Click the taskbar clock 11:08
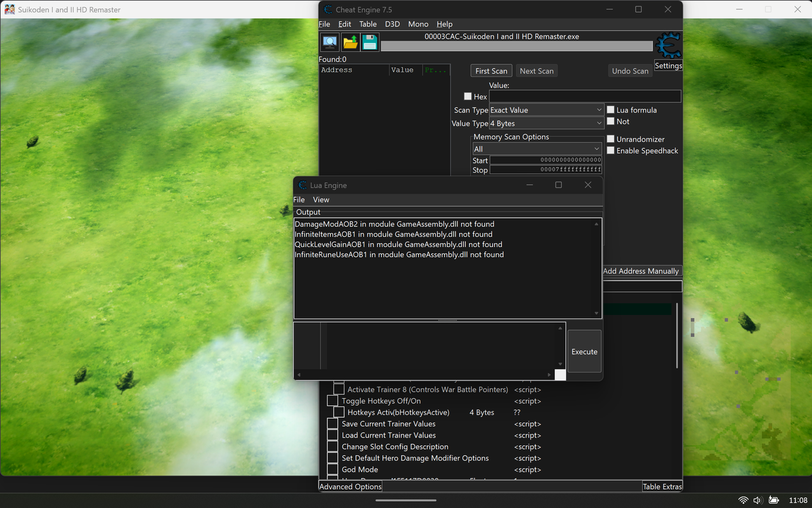The height and width of the screenshot is (508, 812). (797, 500)
